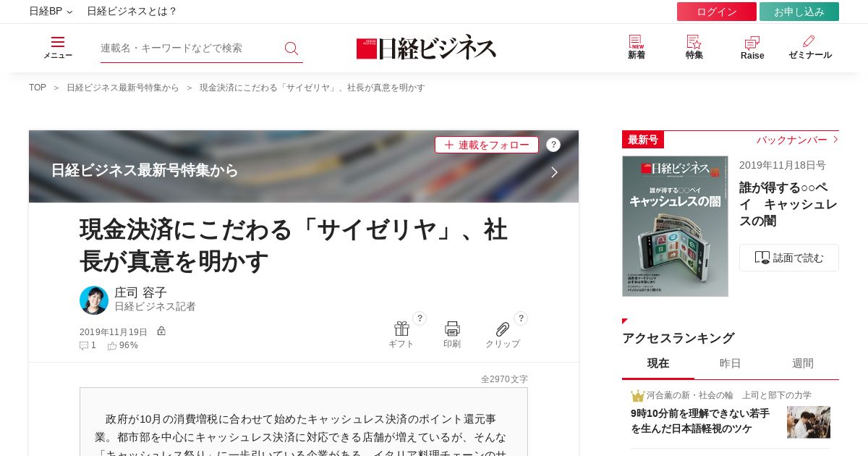Click author avatar of 庄司 容子
The height and width of the screenshot is (456, 868).
click(94, 300)
